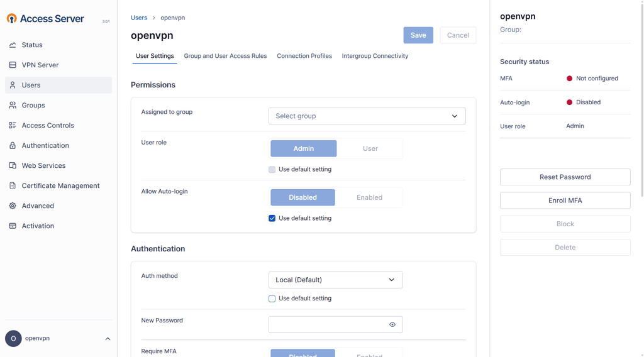The image size is (644, 357).
Task: Expand the openvpn account menu chevron
Action: pyautogui.click(x=108, y=339)
